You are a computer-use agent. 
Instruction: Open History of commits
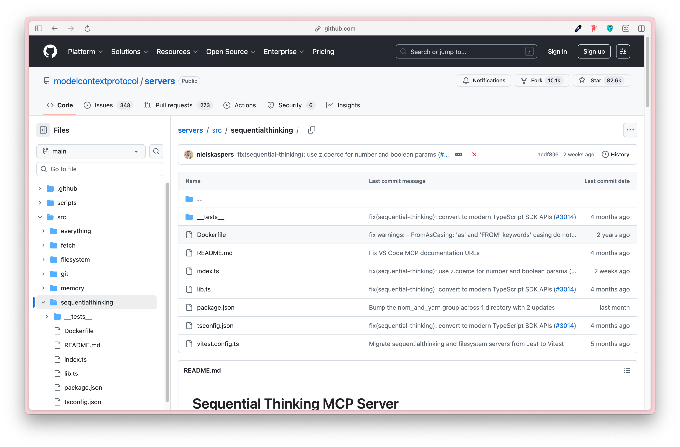click(x=615, y=154)
